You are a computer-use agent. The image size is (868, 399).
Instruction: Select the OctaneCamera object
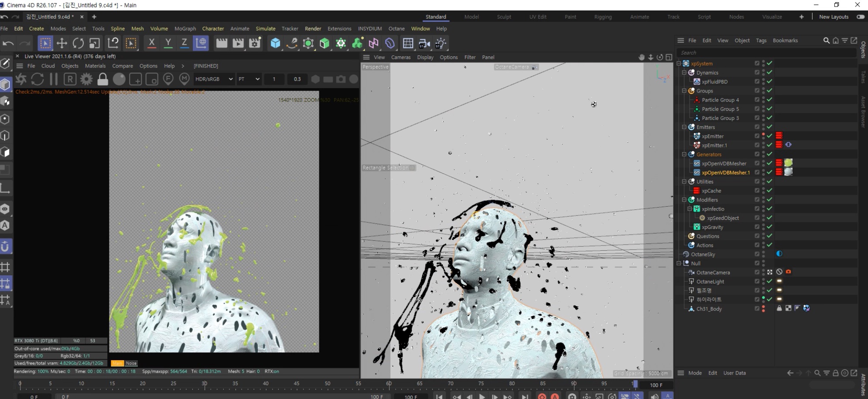click(x=713, y=273)
